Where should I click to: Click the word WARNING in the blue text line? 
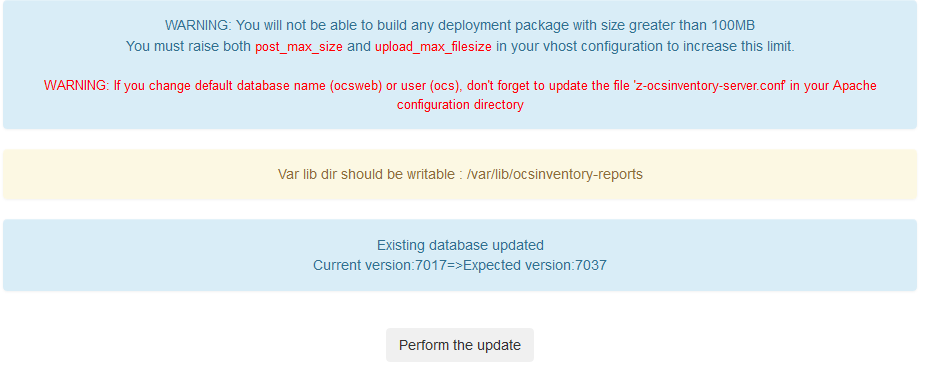[x=198, y=26]
